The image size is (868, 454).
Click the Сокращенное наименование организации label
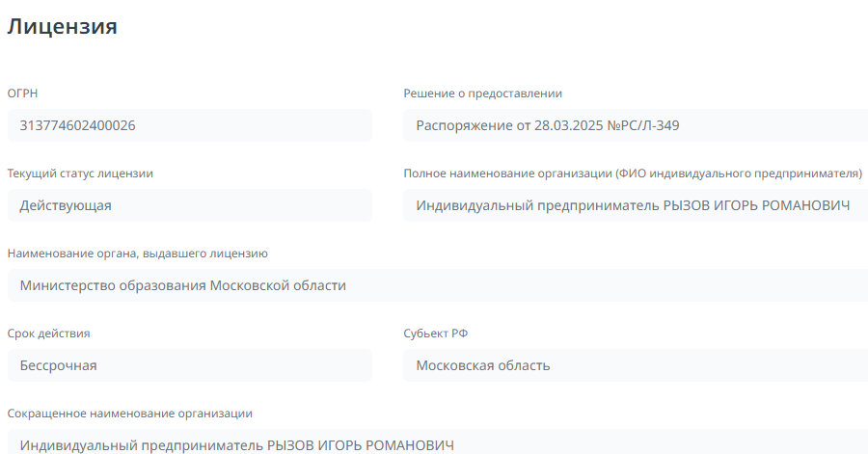point(129,414)
